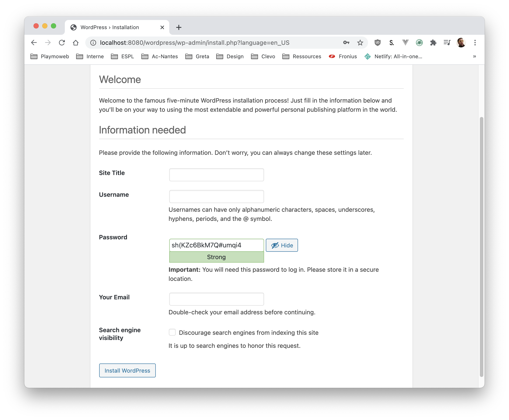
Task: Open the S. extension in the toolbar
Action: [x=391, y=43]
